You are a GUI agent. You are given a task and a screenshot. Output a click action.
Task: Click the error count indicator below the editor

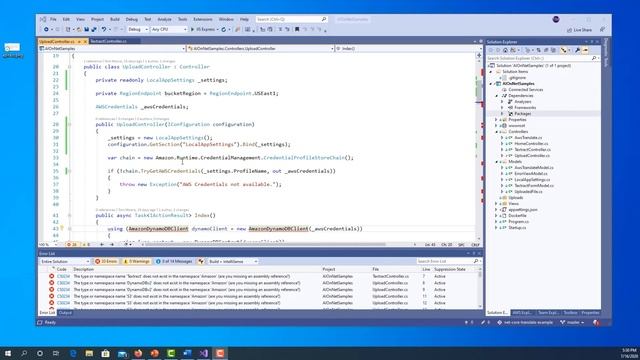point(72,244)
